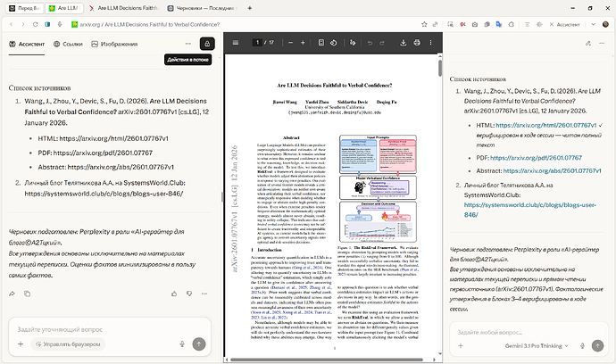This screenshot has width=616, height=364.
Task: Open the arxiv.org/pdf/2601.07767 link in right panel
Action: tap(537, 158)
